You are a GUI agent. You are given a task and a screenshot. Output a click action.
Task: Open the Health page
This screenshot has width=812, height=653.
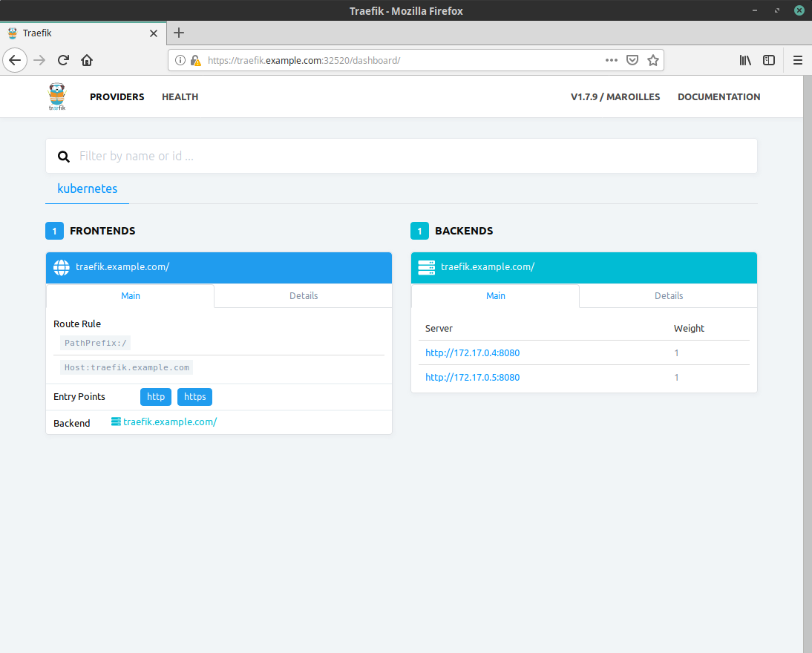pos(180,96)
